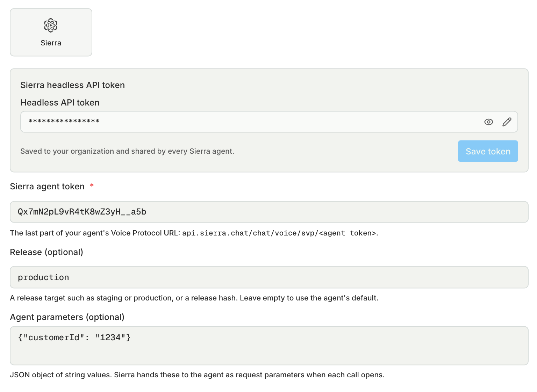
Task: Click the 'Agent parameters (optional)' label
Action: tap(67, 317)
